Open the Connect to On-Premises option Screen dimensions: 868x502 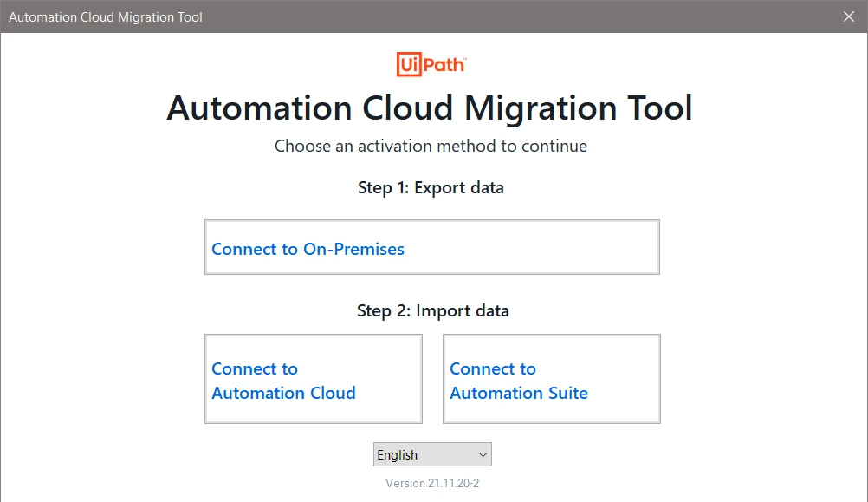click(431, 247)
